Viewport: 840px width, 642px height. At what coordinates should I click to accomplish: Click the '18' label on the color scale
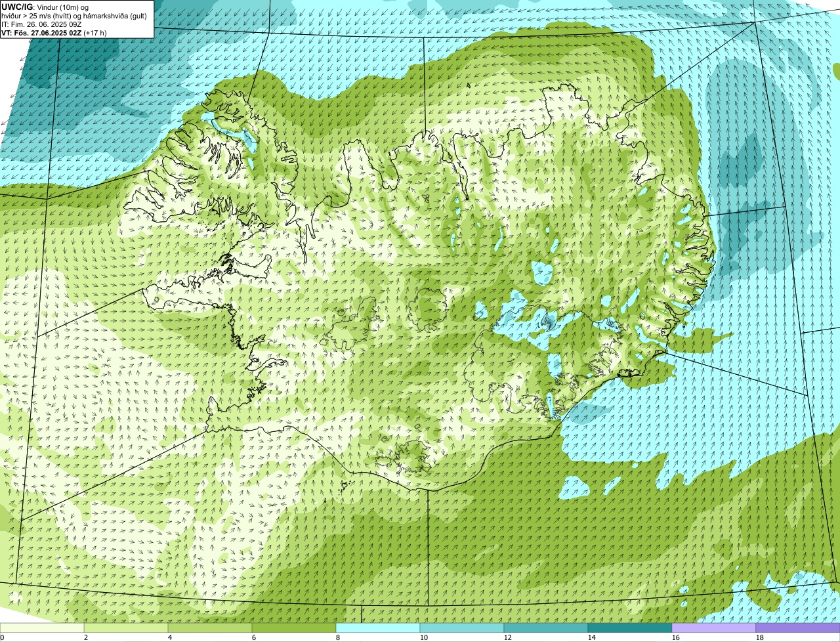[760, 637]
